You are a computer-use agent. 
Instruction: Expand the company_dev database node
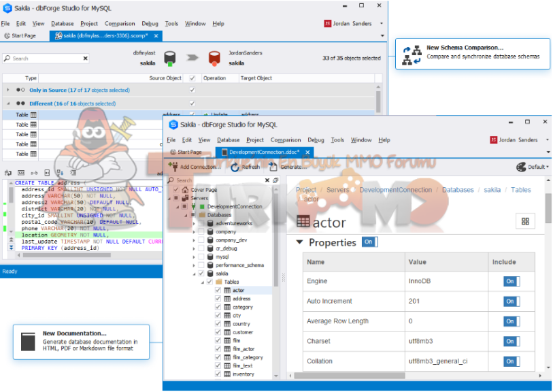[x=194, y=240]
